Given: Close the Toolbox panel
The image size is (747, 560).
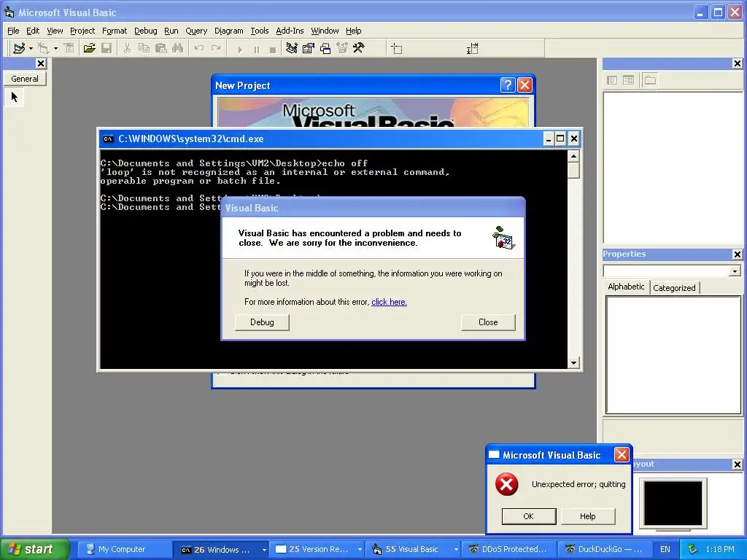Looking at the screenshot, I should (41, 63).
